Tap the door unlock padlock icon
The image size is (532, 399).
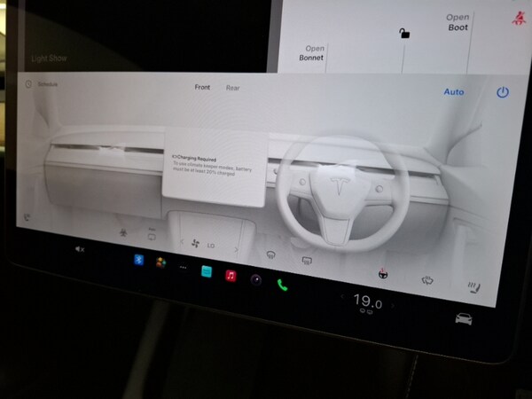404,35
